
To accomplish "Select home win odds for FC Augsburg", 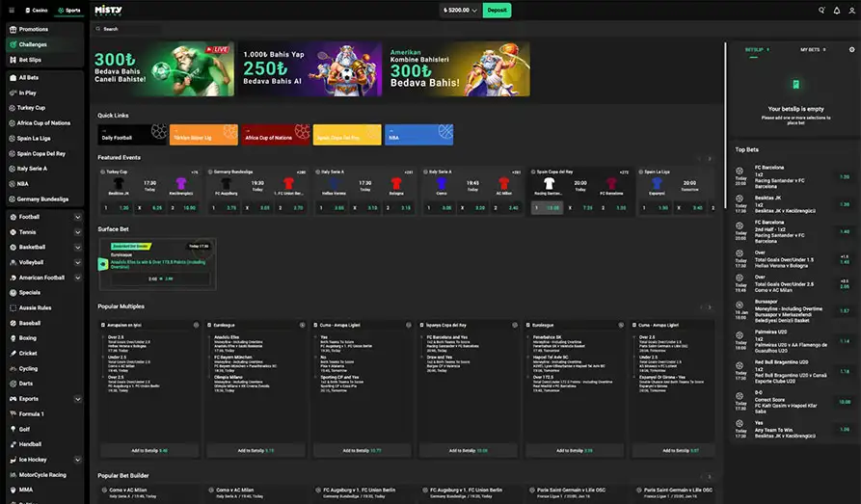I will tap(224, 208).
